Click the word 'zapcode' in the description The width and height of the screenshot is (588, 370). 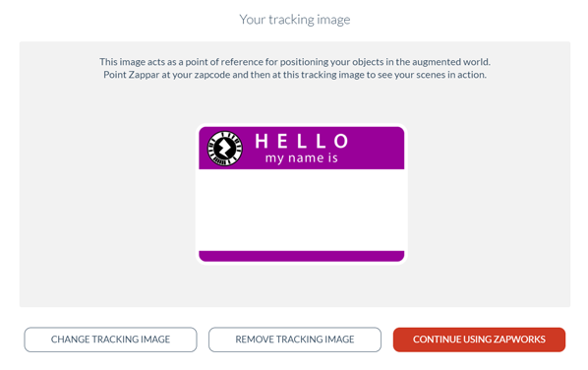point(211,75)
